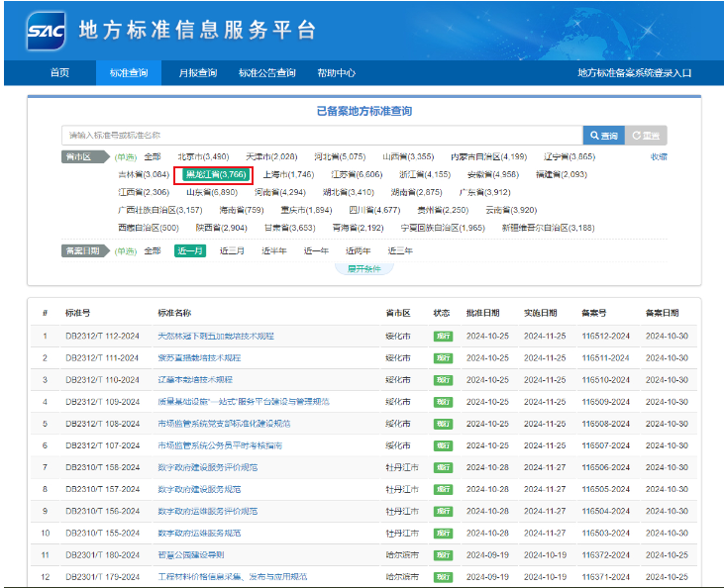Click 牡丹江市 in the DB2310/T 155-2024 row

[x=402, y=534]
